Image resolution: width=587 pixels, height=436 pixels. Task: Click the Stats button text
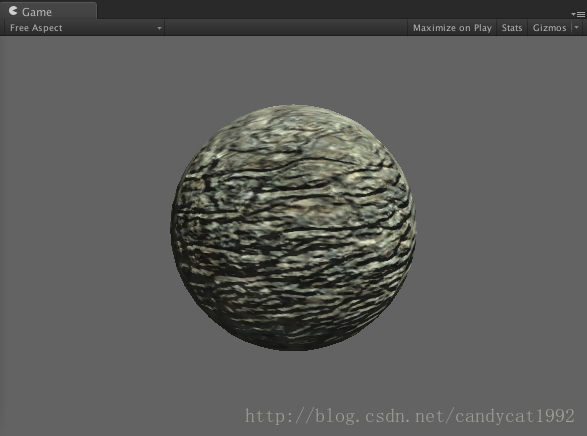(x=512, y=28)
